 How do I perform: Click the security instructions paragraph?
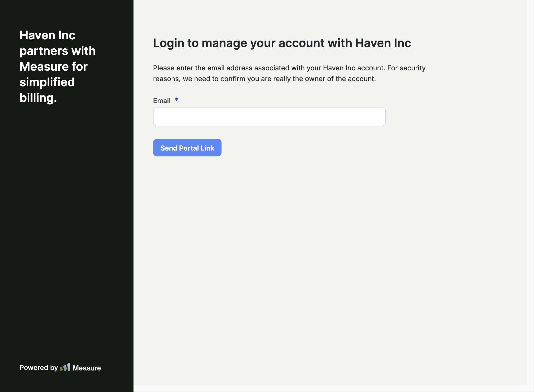click(x=289, y=73)
